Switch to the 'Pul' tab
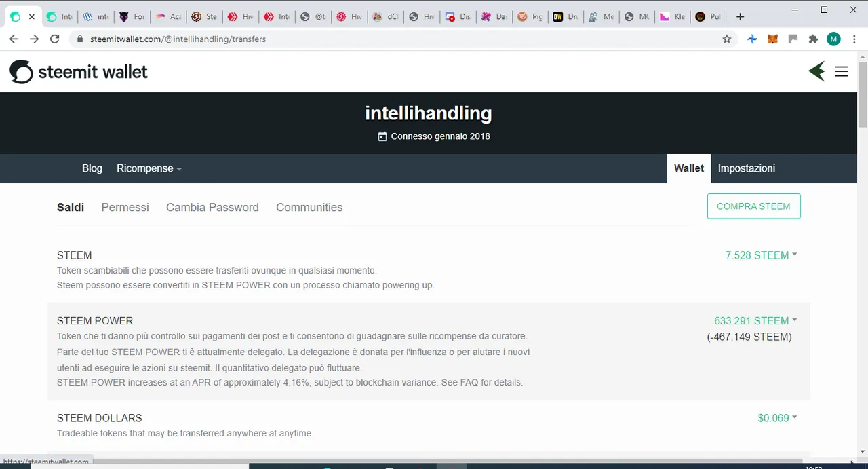Image resolution: width=868 pixels, height=469 pixels. click(x=710, y=16)
